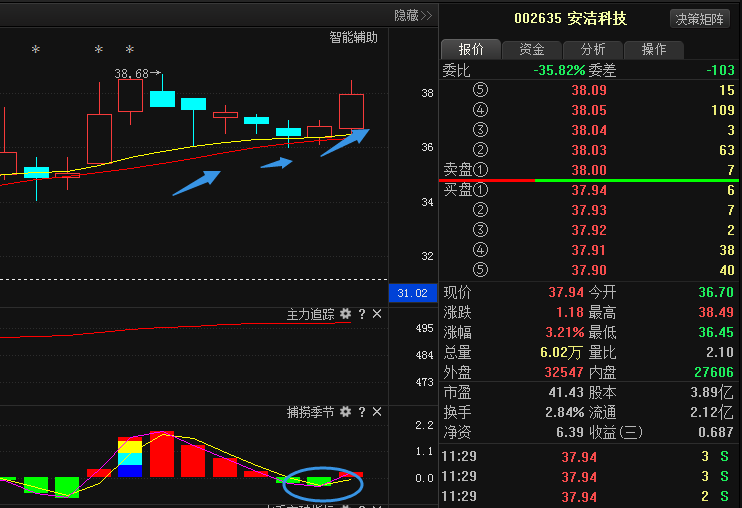742x508 pixels.
Task: Open settings gear for 主力追踪 indicator
Action: click(345, 314)
